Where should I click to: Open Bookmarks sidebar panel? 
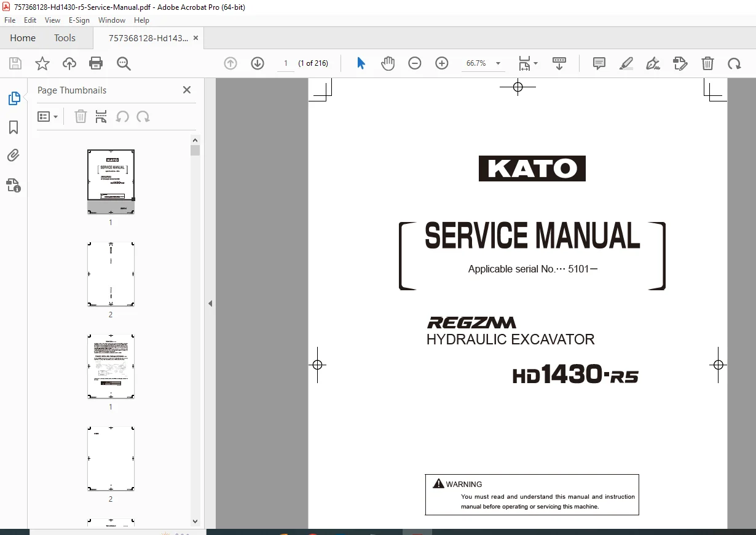point(14,127)
